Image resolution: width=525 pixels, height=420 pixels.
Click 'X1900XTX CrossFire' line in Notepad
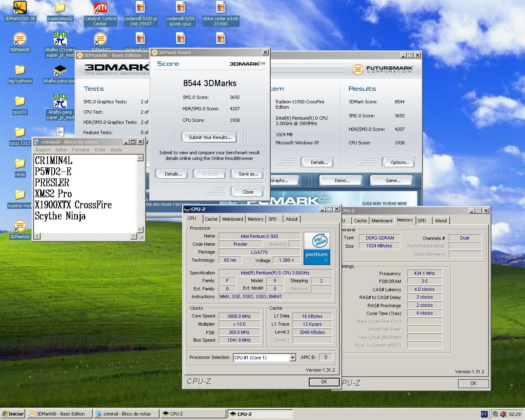pyautogui.click(x=73, y=205)
